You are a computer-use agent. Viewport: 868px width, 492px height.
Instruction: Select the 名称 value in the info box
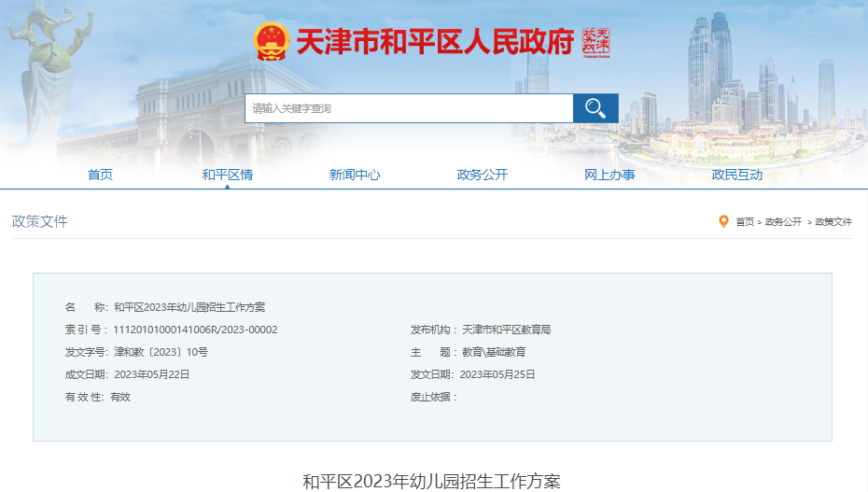[189, 307]
